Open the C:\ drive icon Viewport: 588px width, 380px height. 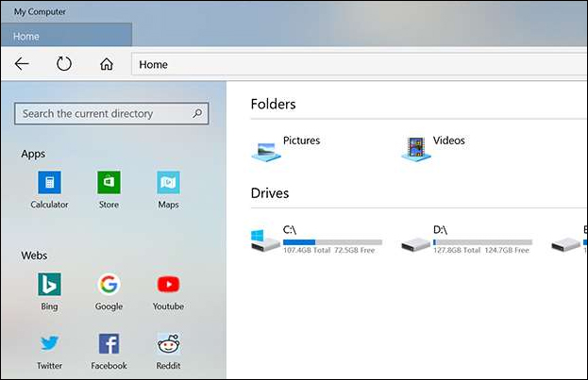pos(265,241)
